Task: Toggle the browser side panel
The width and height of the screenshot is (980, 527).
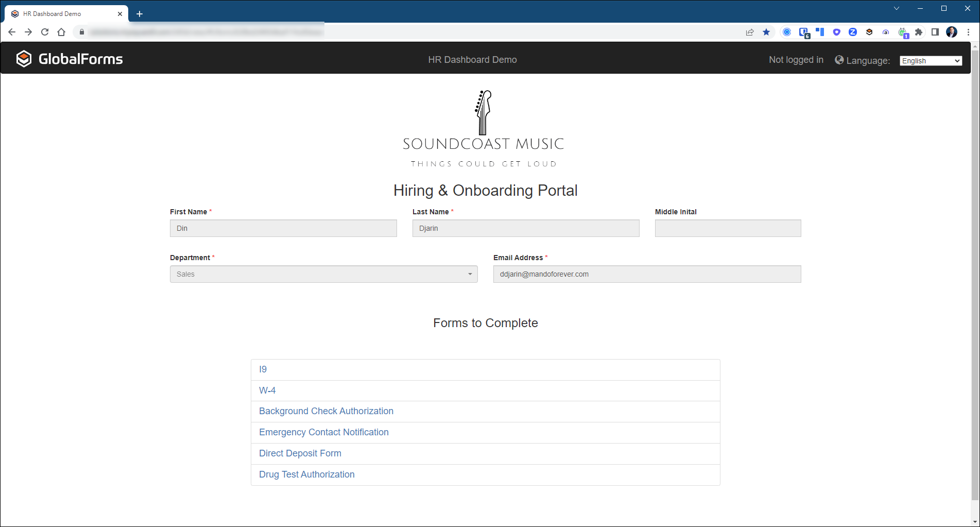Action: click(x=935, y=32)
